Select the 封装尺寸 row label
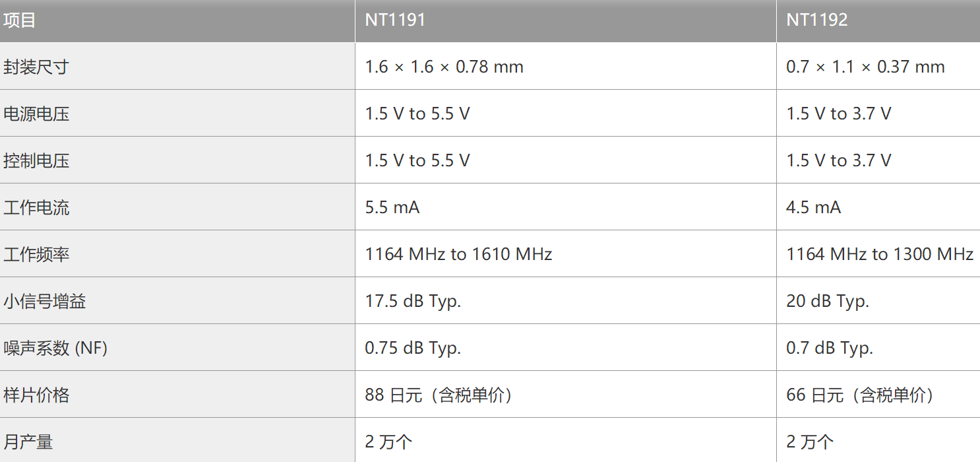This screenshot has height=462, width=980. click(36, 67)
